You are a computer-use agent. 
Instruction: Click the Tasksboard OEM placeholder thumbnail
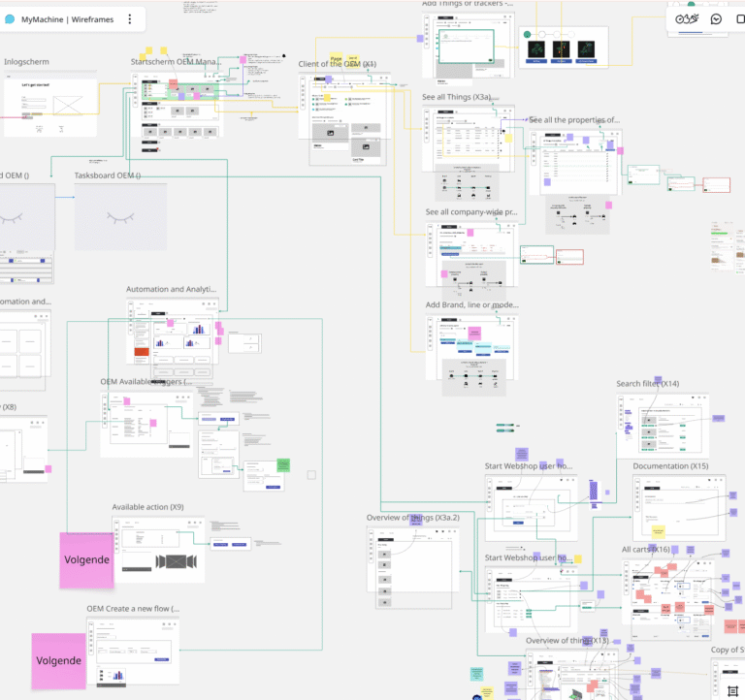pyautogui.click(x=120, y=217)
